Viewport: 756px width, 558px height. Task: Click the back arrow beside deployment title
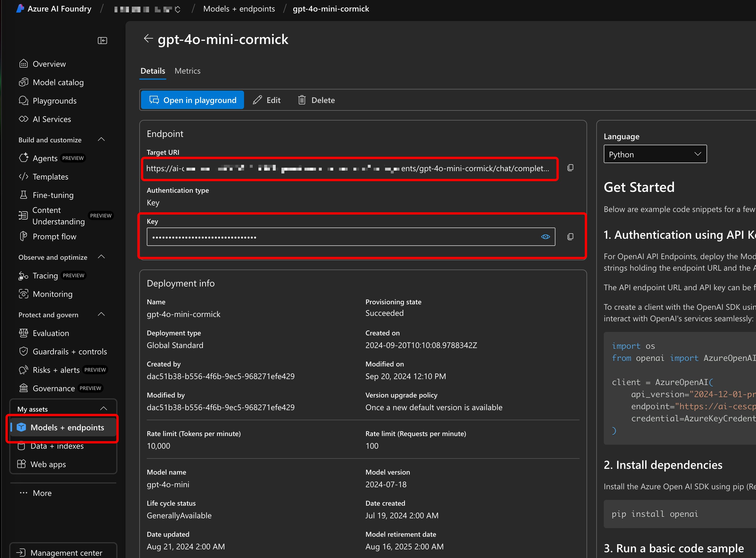point(148,39)
